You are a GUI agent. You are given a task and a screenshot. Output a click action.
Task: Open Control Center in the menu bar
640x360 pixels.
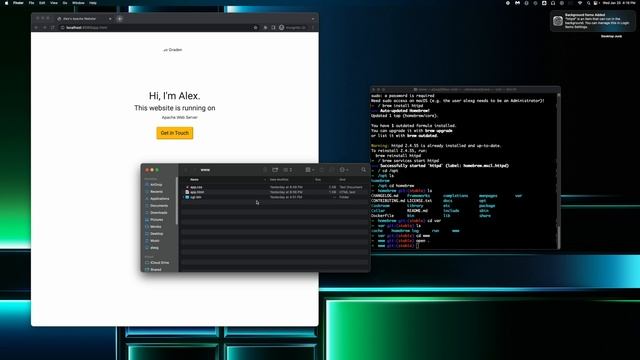click(x=596, y=3)
